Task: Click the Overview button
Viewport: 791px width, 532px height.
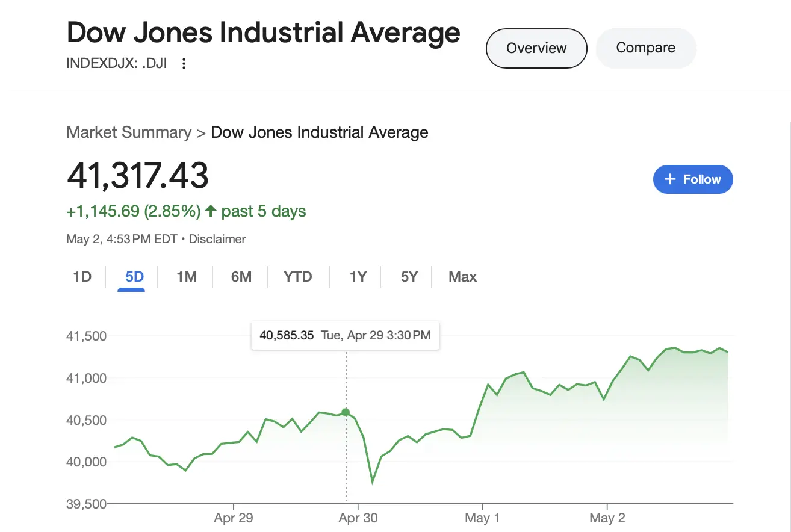Action: pos(536,48)
